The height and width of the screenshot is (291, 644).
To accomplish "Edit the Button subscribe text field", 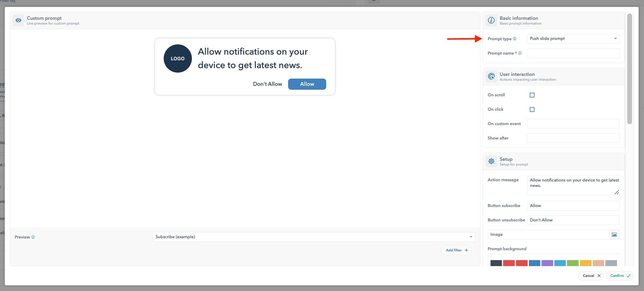I will pyautogui.click(x=573, y=206).
